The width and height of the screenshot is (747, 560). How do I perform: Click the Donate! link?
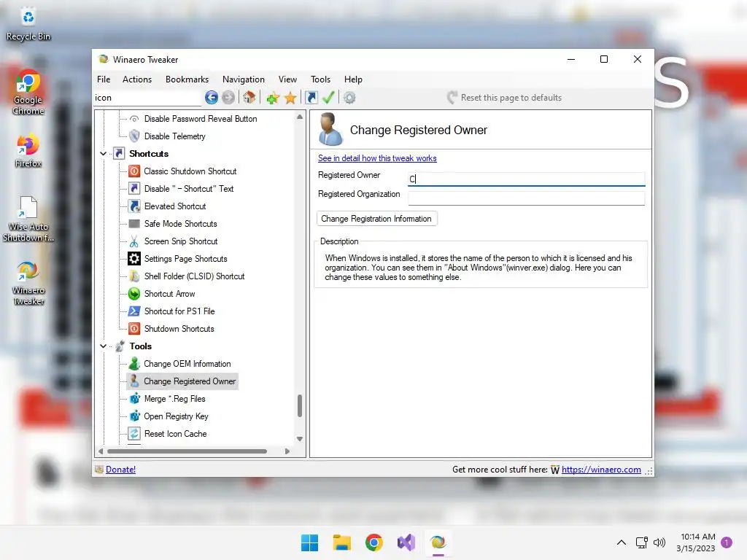tap(120, 470)
